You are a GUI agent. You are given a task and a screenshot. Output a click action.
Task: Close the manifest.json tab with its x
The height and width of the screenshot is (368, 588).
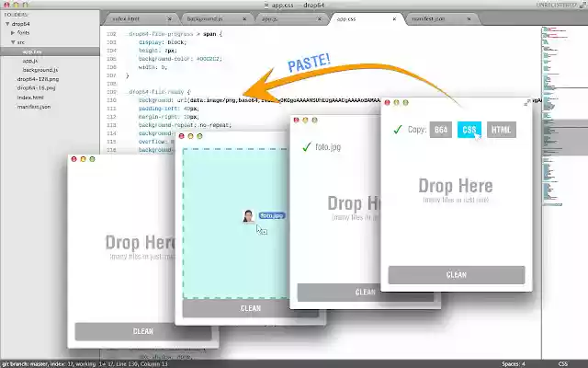[469, 18]
